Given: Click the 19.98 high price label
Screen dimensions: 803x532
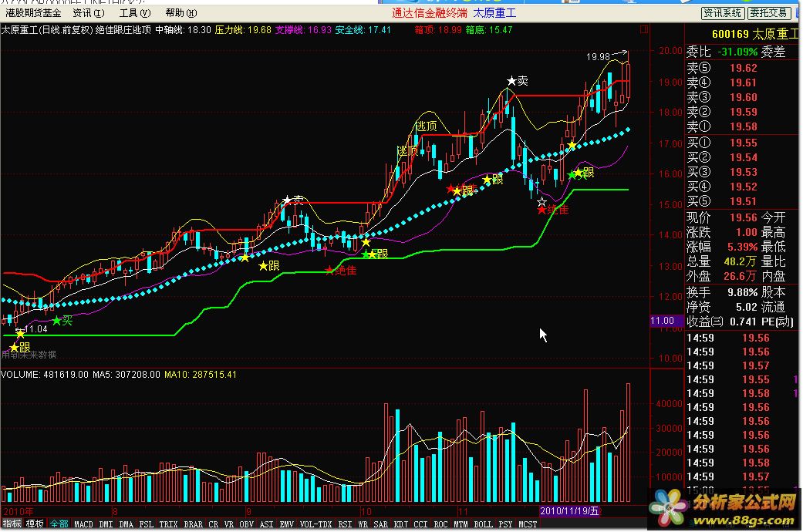Looking at the screenshot, I should pos(598,57).
